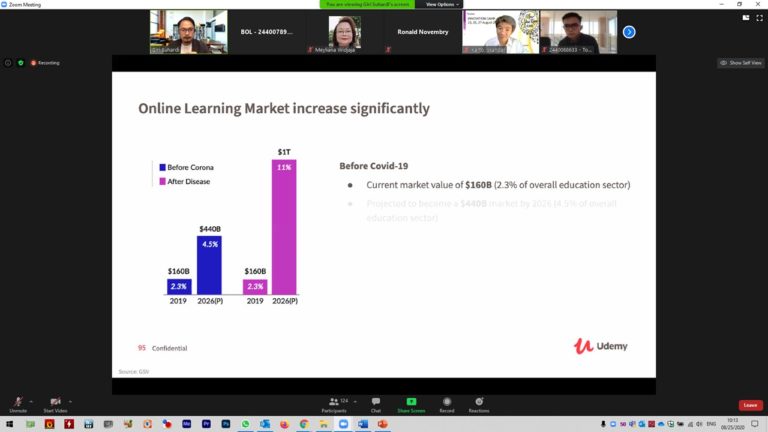Open the Participants panel
768x432 pixels.
tap(334, 405)
